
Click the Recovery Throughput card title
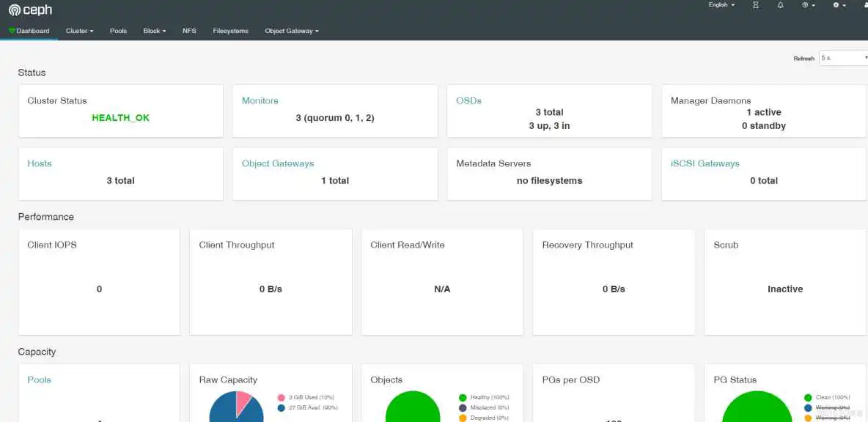[x=587, y=245]
